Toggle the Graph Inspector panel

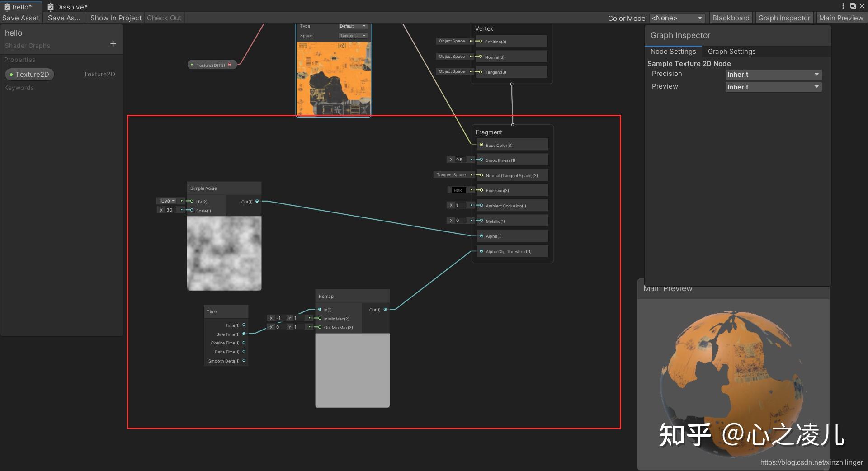point(784,18)
